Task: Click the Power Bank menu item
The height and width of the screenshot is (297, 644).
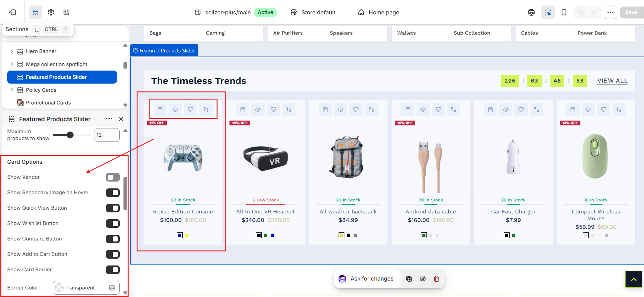Action: (x=592, y=33)
